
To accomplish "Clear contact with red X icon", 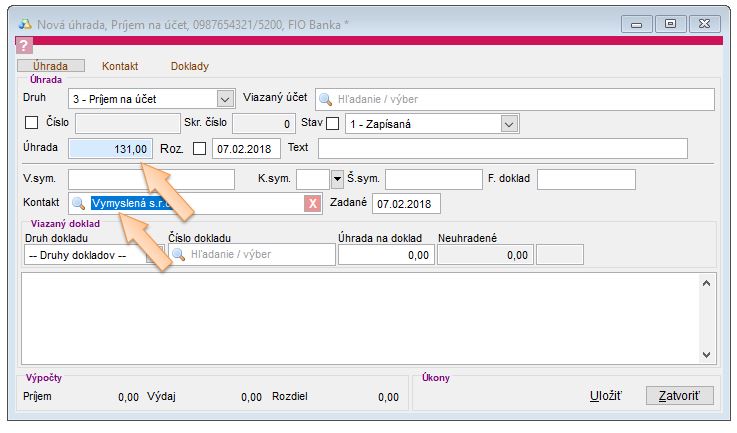I will pos(312,204).
